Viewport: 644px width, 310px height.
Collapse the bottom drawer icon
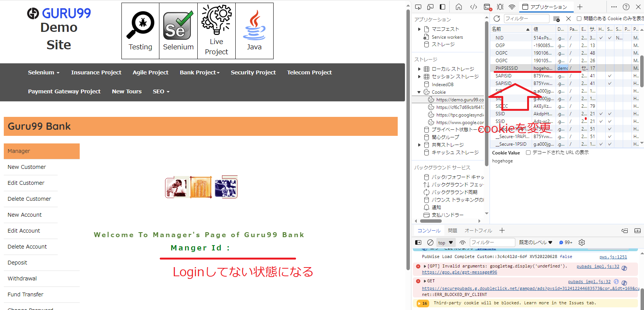[638, 230]
